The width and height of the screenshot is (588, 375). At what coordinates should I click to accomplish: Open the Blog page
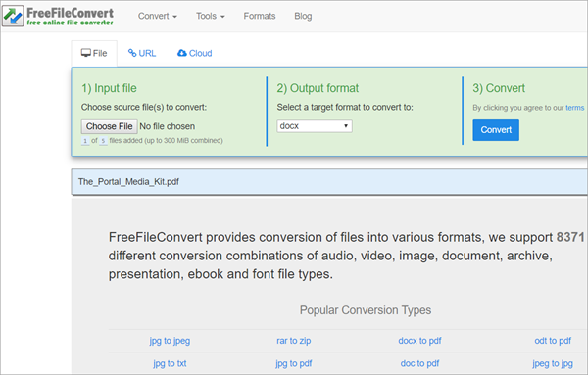pyautogui.click(x=303, y=16)
